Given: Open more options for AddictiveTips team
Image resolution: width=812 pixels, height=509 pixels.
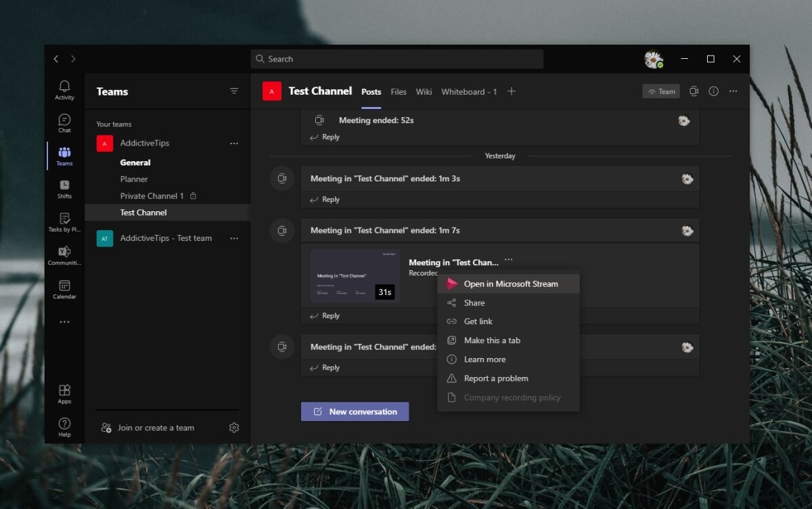Looking at the screenshot, I should (x=234, y=143).
